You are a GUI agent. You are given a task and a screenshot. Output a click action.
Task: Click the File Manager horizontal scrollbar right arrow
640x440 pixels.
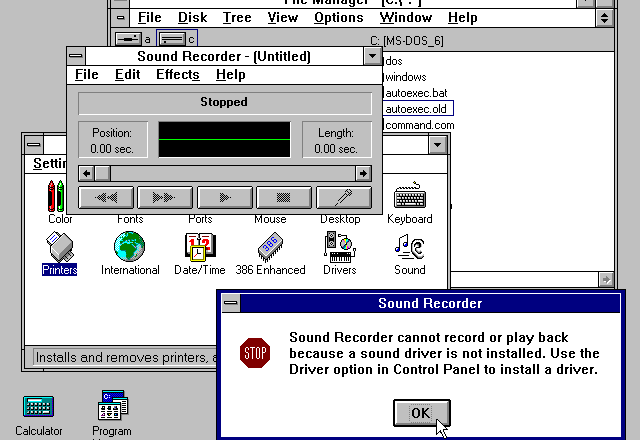pos(606,280)
